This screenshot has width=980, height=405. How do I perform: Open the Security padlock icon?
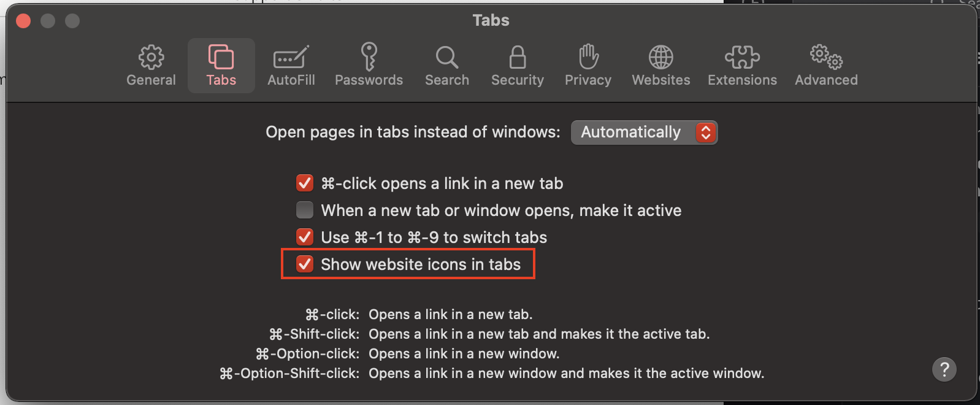517,57
